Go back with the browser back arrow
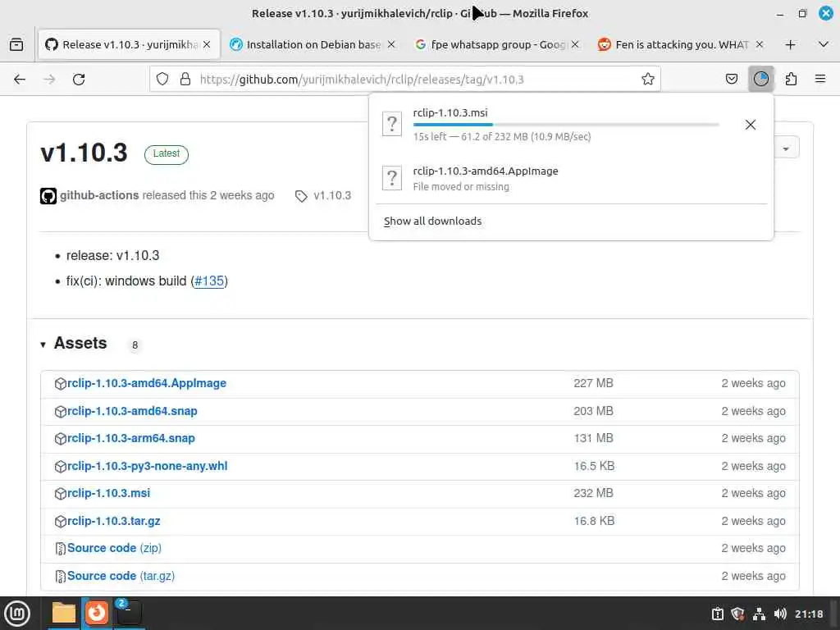This screenshot has width=840, height=630. coord(20,80)
